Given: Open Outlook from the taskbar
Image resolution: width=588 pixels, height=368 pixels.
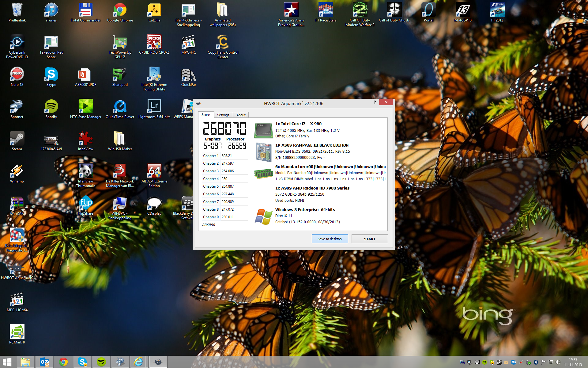Looking at the screenshot, I should tap(44, 362).
